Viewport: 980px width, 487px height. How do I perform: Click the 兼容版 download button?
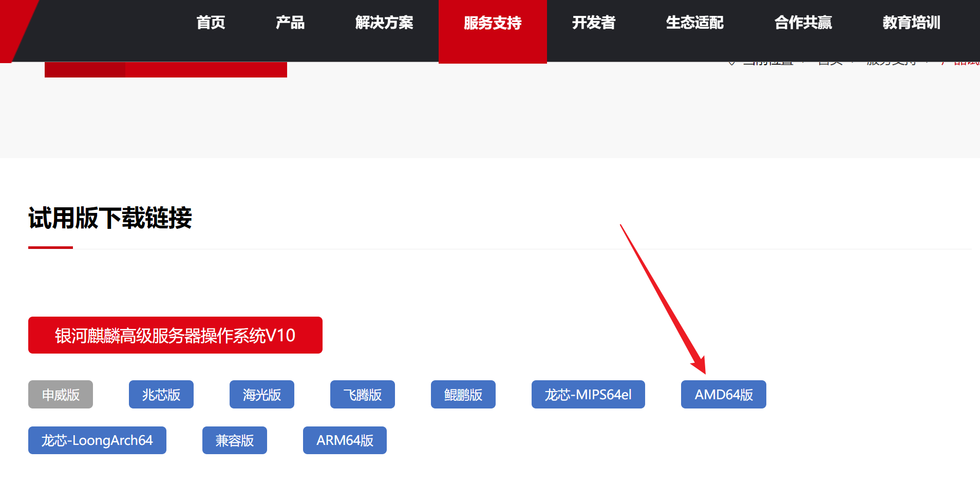(235, 440)
